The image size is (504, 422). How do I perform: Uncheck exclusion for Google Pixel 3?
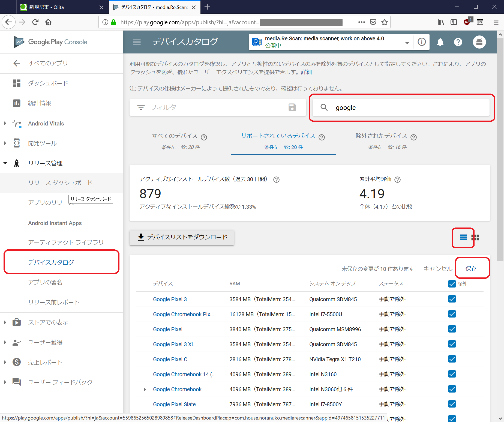tap(452, 299)
